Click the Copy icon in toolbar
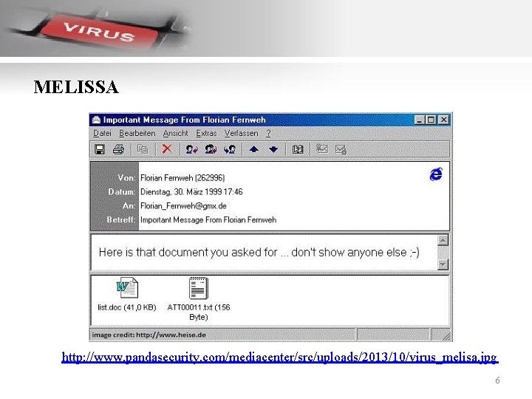Viewport: 532px width, 399px height. [x=143, y=149]
